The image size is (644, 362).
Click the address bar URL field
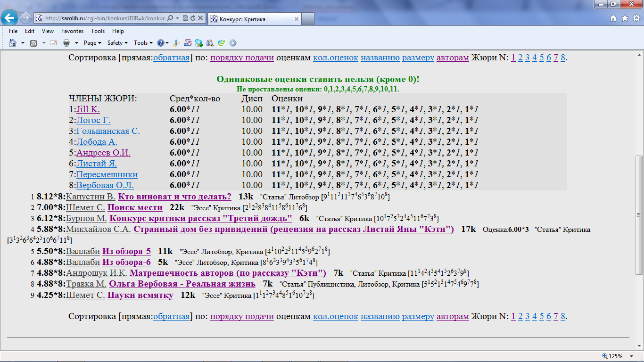[x=104, y=18]
